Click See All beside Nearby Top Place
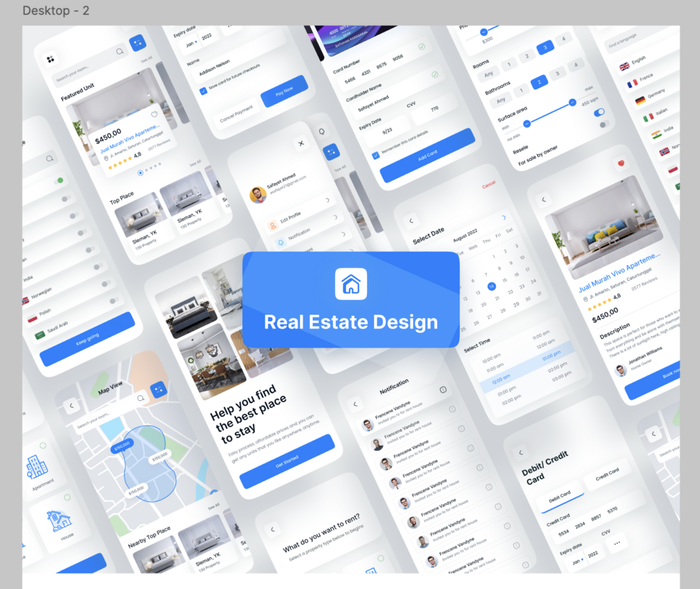Image resolution: width=700 pixels, height=589 pixels. [x=214, y=507]
